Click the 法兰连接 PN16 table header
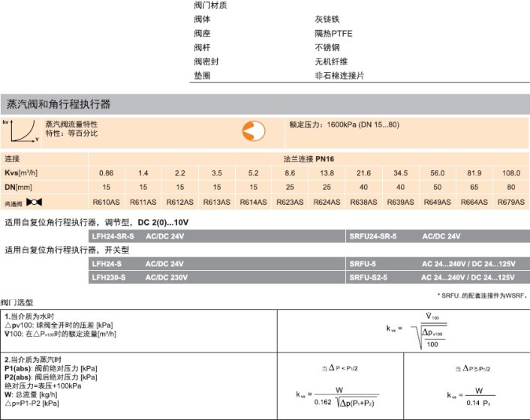530x420 pixels. 308,159
